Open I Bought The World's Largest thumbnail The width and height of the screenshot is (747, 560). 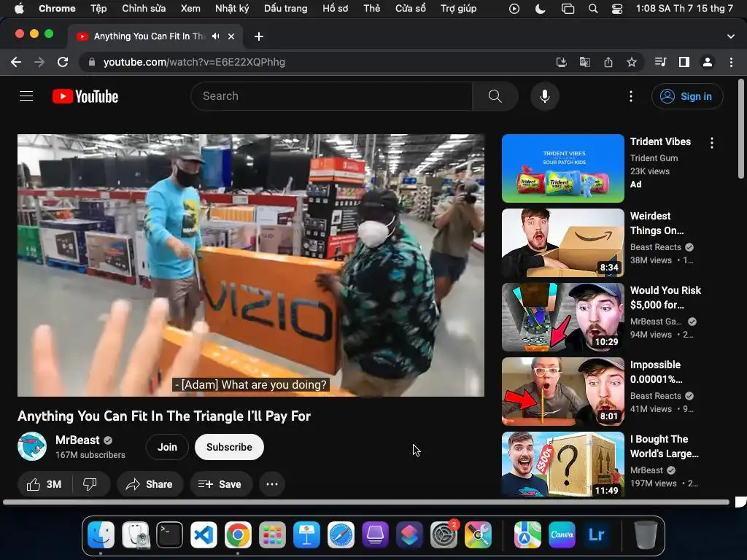pyautogui.click(x=562, y=464)
